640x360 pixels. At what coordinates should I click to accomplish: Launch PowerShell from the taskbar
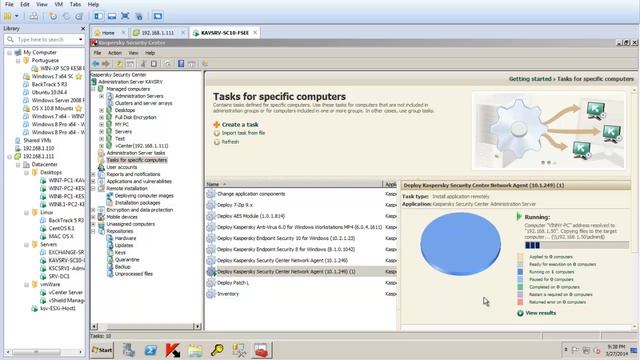(x=151, y=350)
